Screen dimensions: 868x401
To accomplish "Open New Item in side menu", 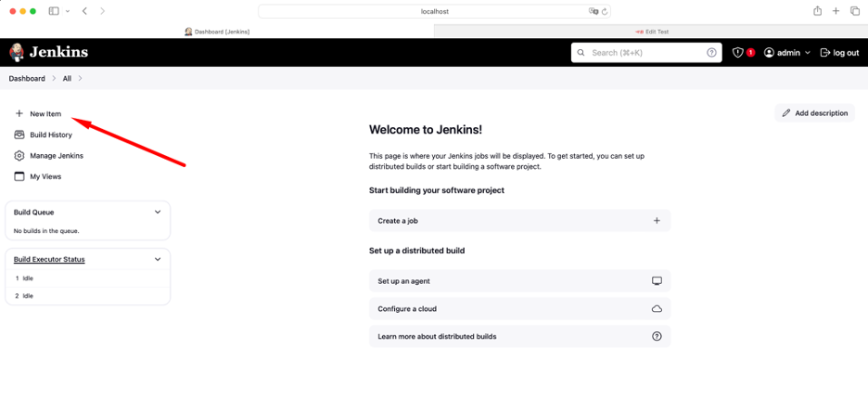I will [x=45, y=113].
